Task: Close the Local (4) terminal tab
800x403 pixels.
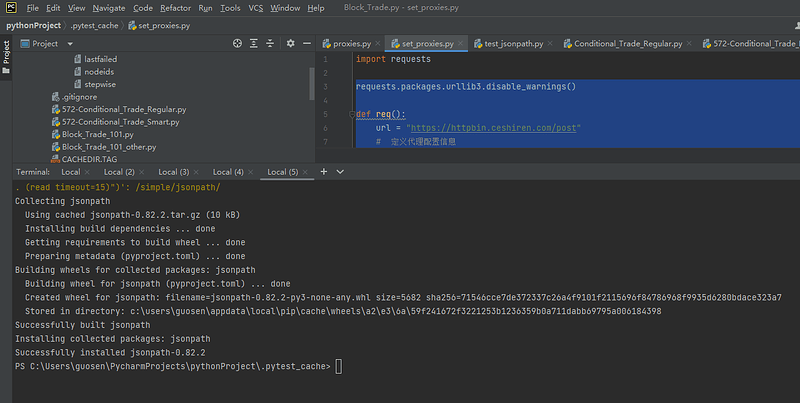Action: [251, 172]
